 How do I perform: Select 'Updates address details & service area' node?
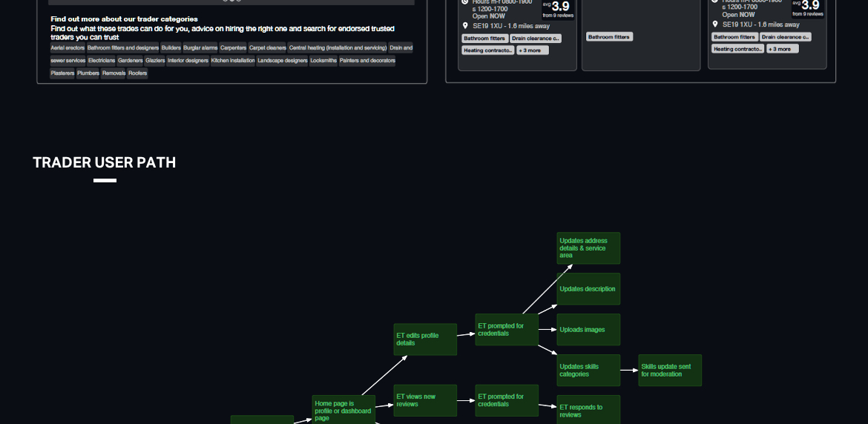coord(588,248)
